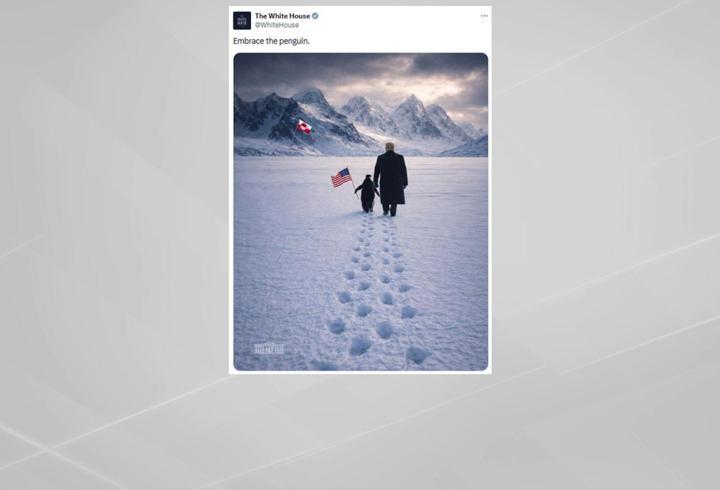Click the footprints trail in the snow

click(377, 289)
